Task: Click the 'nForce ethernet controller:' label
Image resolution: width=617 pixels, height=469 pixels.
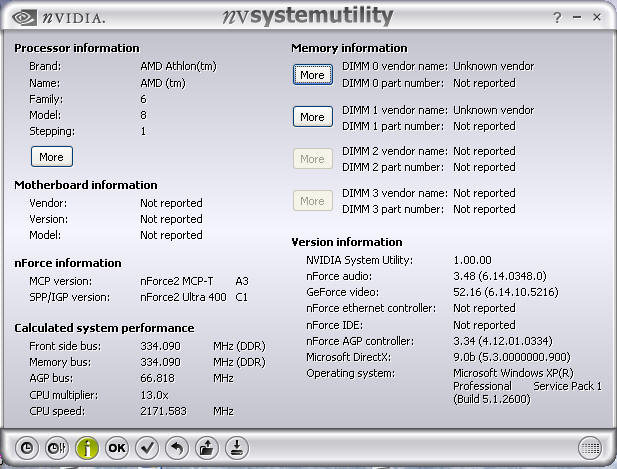Action: click(x=371, y=308)
